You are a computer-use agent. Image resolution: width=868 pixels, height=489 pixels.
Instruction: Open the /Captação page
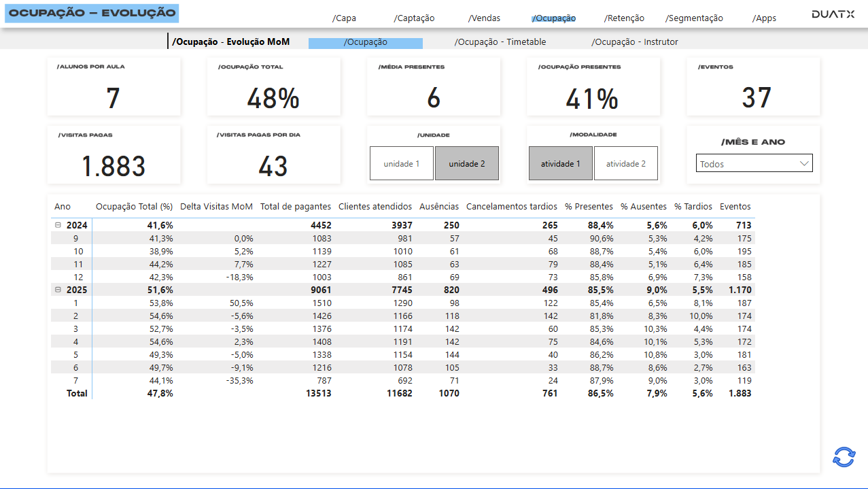tap(414, 18)
